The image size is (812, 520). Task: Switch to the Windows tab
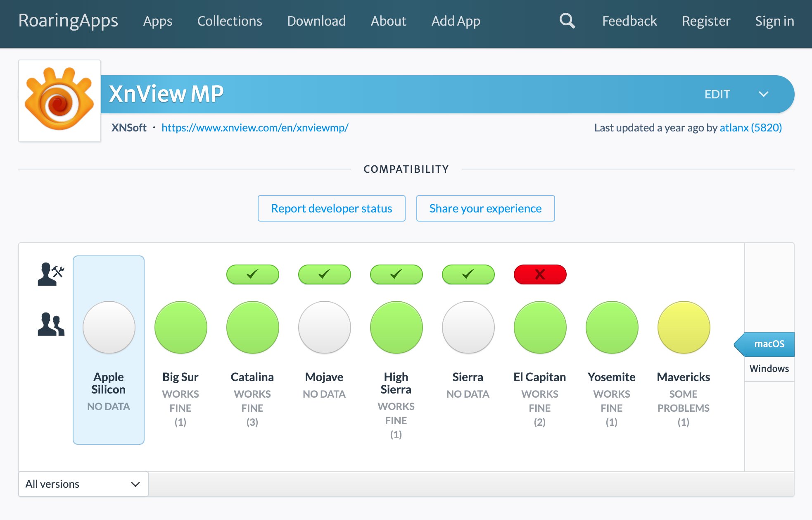(x=769, y=368)
